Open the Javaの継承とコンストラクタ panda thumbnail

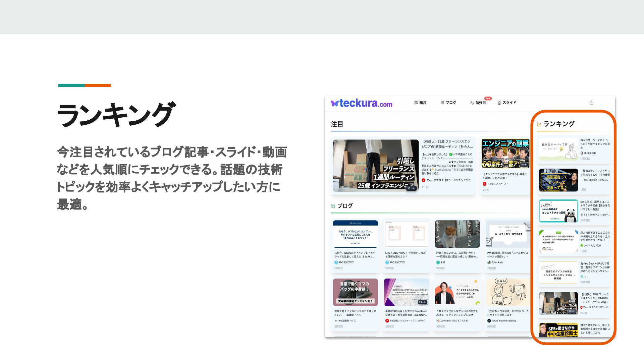(x=558, y=211)
